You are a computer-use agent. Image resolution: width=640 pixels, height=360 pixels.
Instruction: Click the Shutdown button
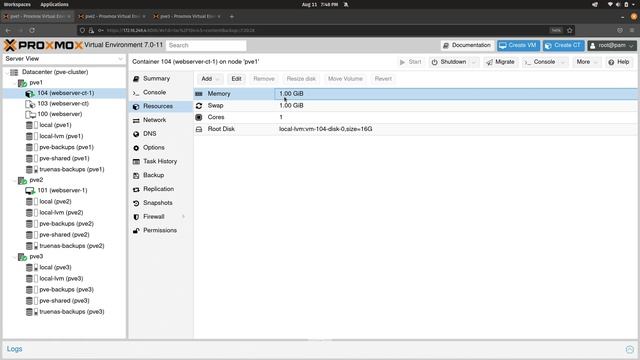click(x=449, y=62)
